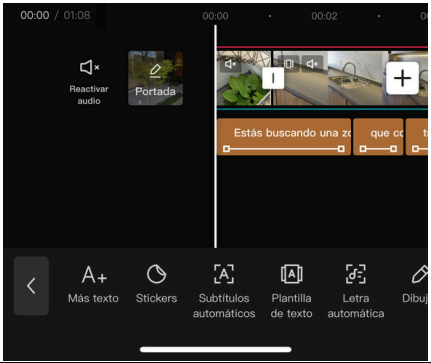Select the 'que co' subtitle clip
The height and width of the screenshot is (363, 431).
tap(378, 137)
